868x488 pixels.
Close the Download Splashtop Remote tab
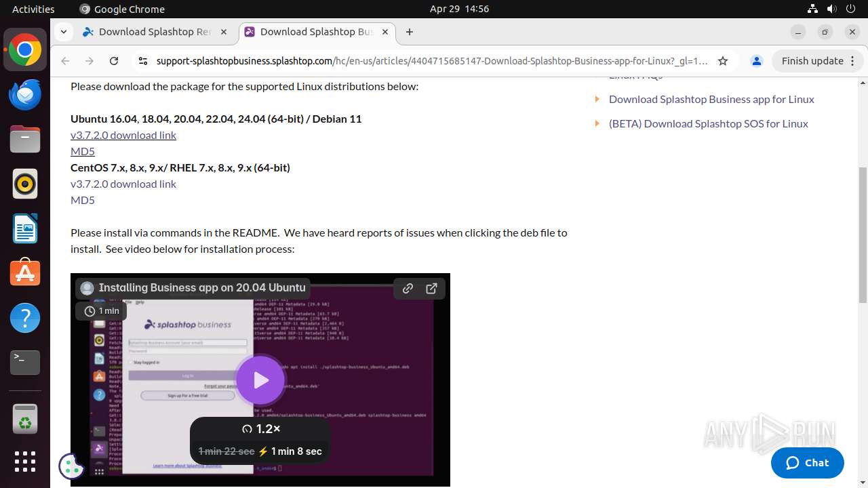(224, 32)
